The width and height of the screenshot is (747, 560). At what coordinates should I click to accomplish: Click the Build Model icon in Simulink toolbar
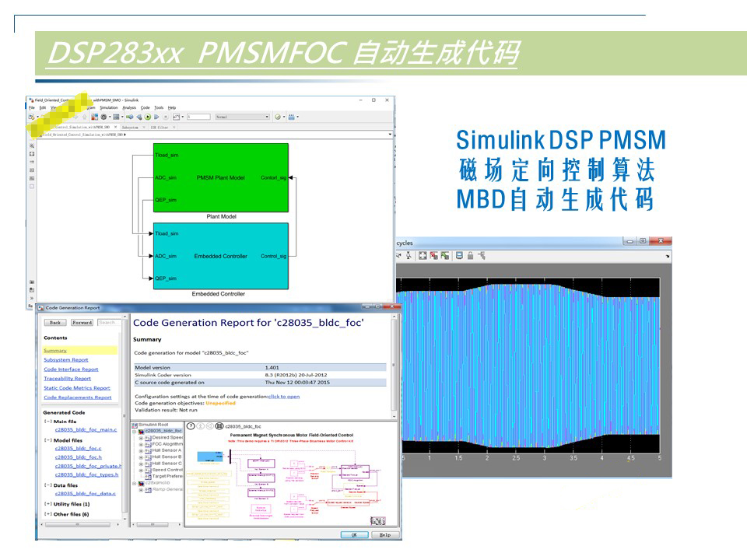(x=292, y=117)
